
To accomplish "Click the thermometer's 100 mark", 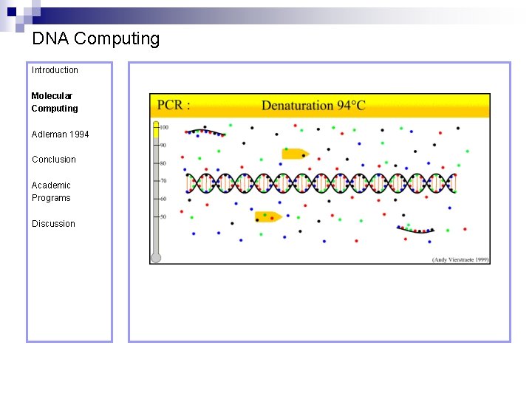I will (164, 127).
